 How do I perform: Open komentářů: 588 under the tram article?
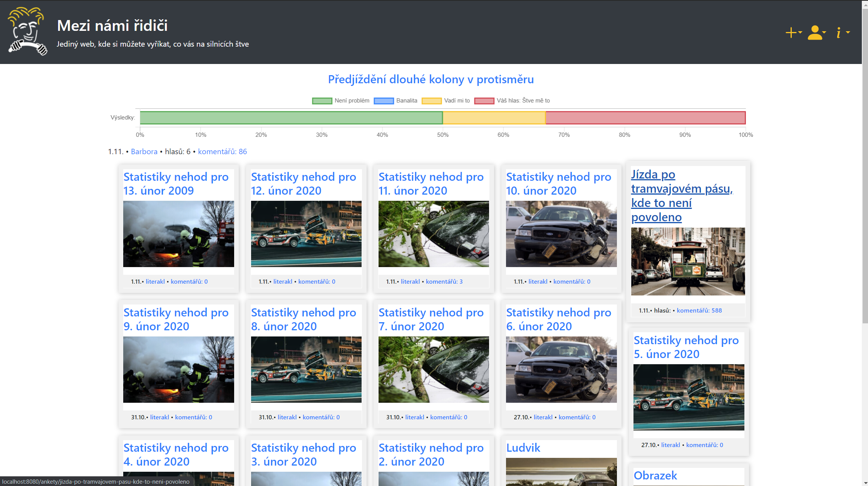(x=699, y=310)
